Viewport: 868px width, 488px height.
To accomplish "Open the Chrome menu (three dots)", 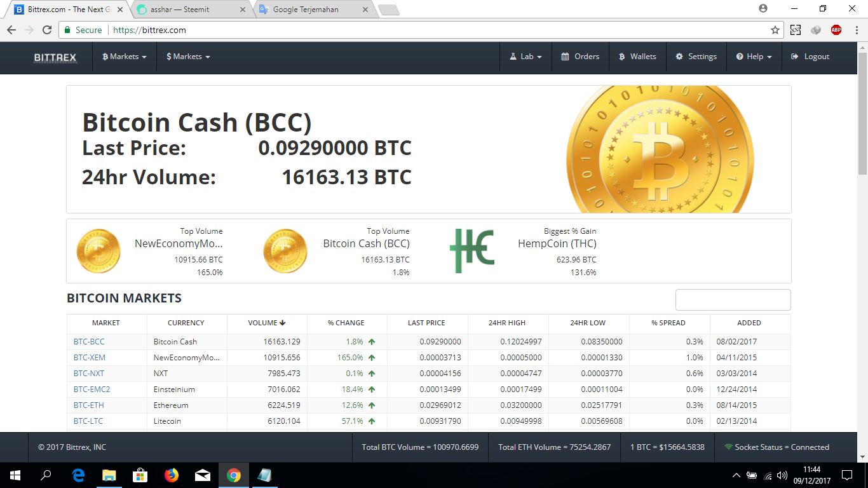I will click(857, 30).
